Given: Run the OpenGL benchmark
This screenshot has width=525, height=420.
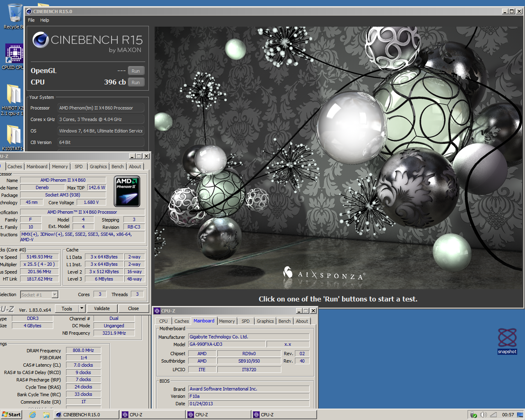Looking at the screenshot, I should 136,71.
